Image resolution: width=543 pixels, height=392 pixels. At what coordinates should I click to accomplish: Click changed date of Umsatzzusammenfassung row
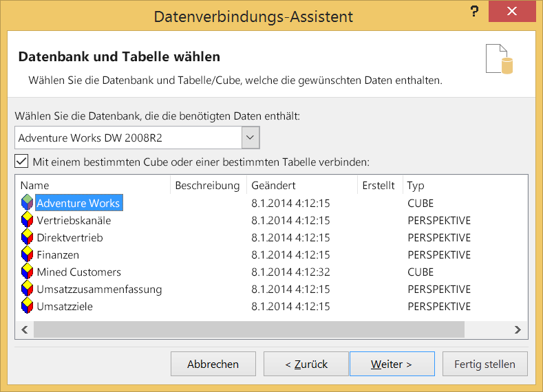click(x=290, y=290)
